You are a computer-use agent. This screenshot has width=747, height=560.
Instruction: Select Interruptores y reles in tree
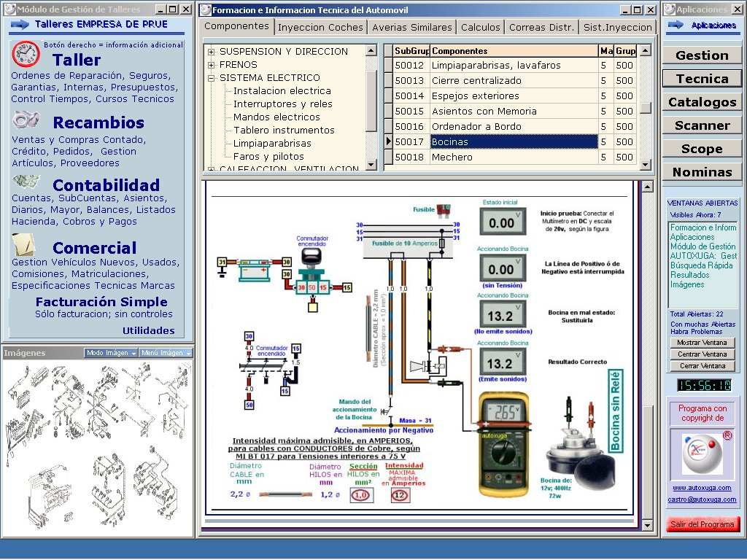tap(282, 104)
